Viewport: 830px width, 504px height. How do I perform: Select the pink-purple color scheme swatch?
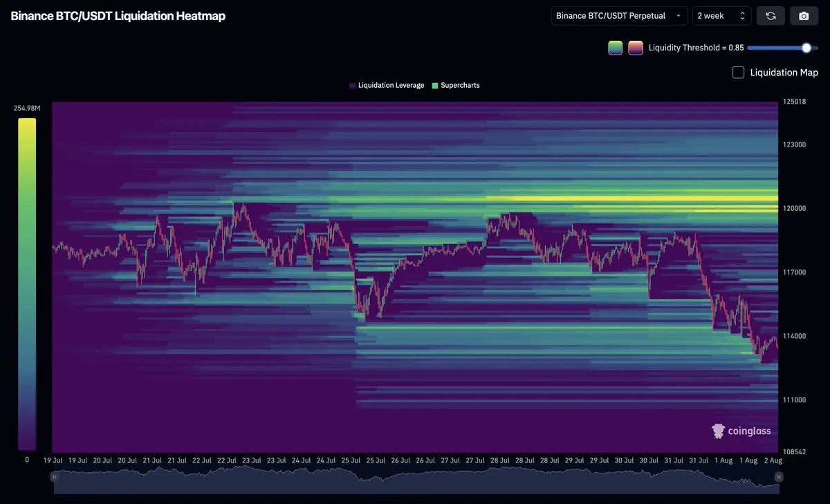pos(636,48)
